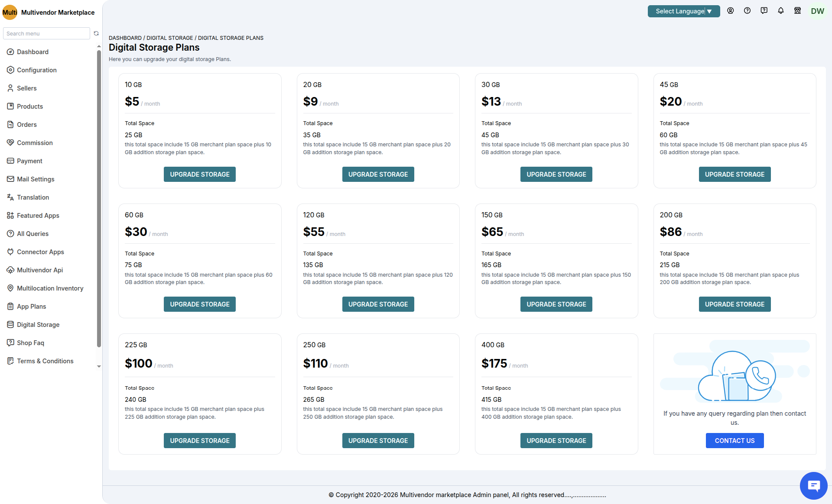Image resolution: width=832 pixels, height=504 pixels.
Task: Open the notifications bell icon
Action: (x=781, y=11)
